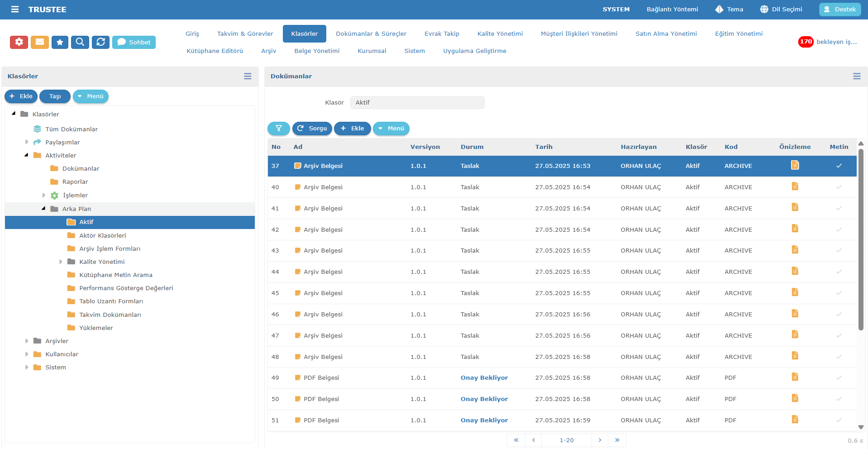
Task: Open the Menü dropdown in Dokümanlar panel
Action: (391, 129)
